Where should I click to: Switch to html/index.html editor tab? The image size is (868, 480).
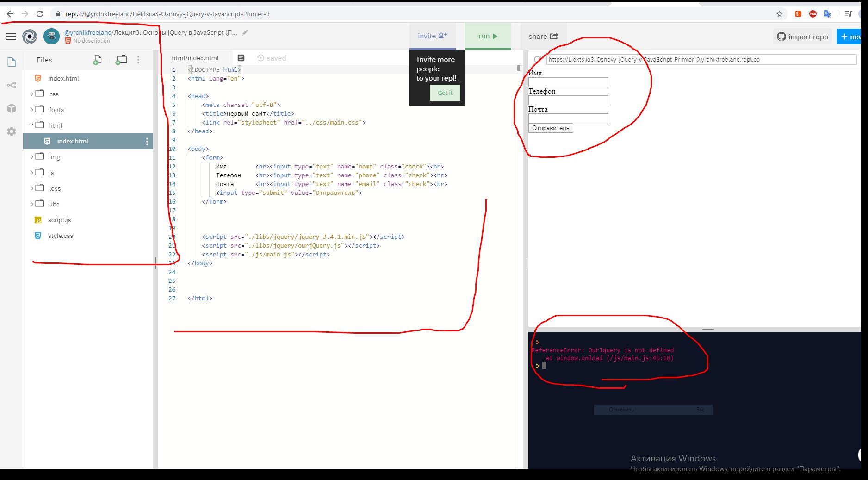[x=195, y=58]
